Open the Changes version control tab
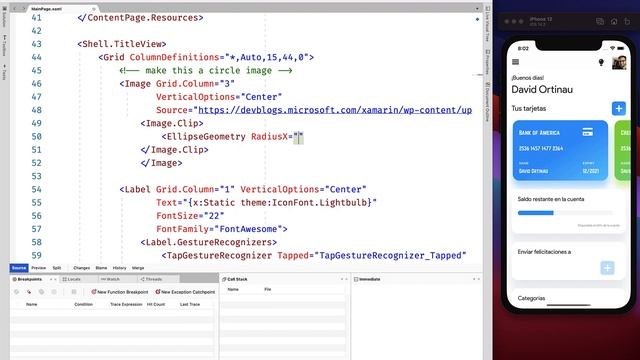 point(82,268)
